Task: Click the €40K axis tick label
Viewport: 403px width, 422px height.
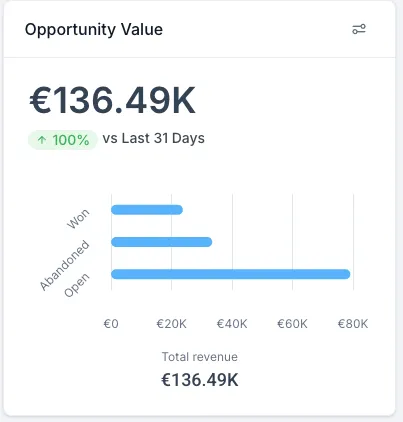Action: (232, 324)
